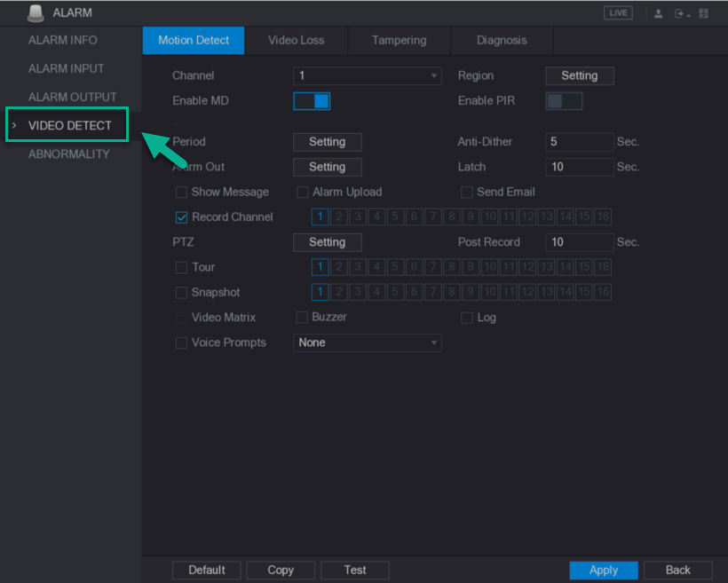Open the logout icon menu

pos(682,13)
